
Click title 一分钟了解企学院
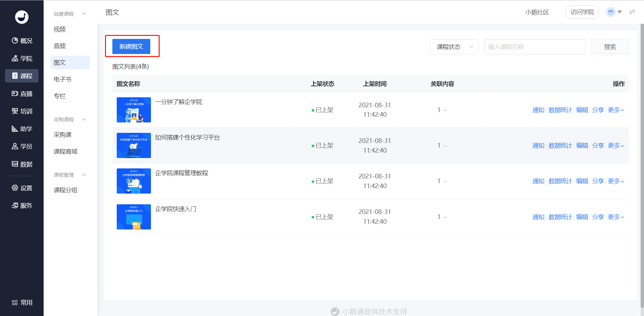pos(179,102)
